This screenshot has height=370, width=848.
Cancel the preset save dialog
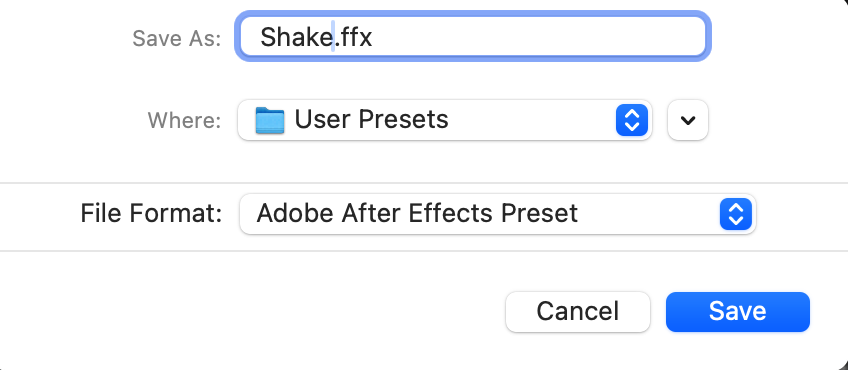click(x=578, y=312)
